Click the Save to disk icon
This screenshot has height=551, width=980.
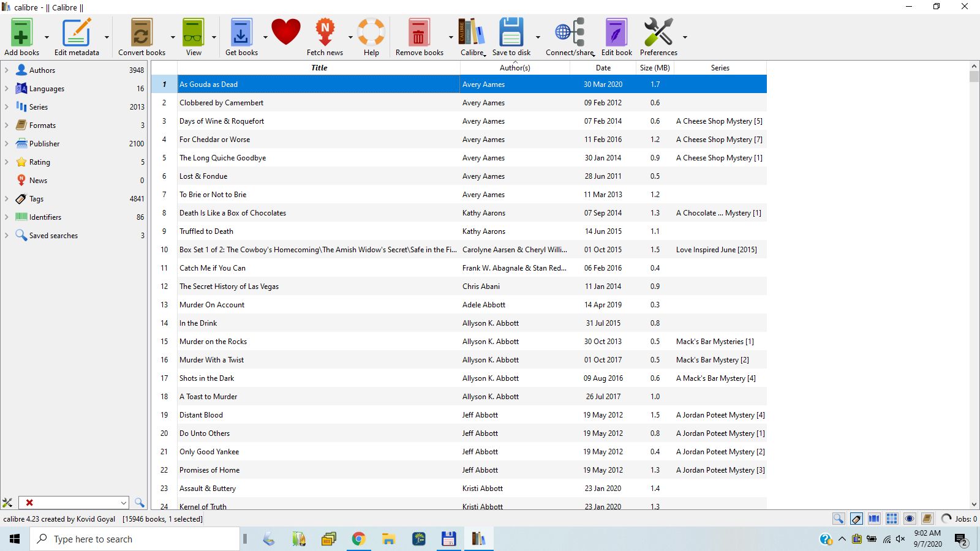click(x=511, y=32)
